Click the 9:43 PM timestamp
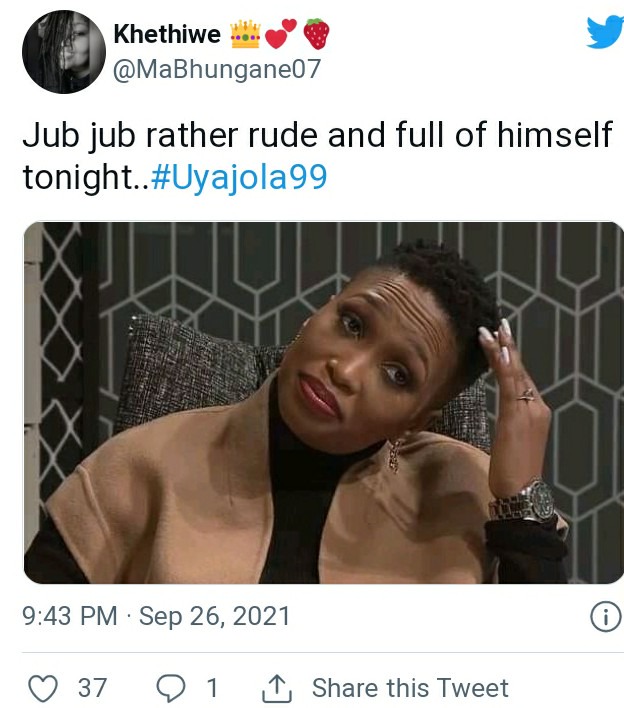Image resolution: width=624 pixels, height=708 pixels. click(x=70, y=616)
